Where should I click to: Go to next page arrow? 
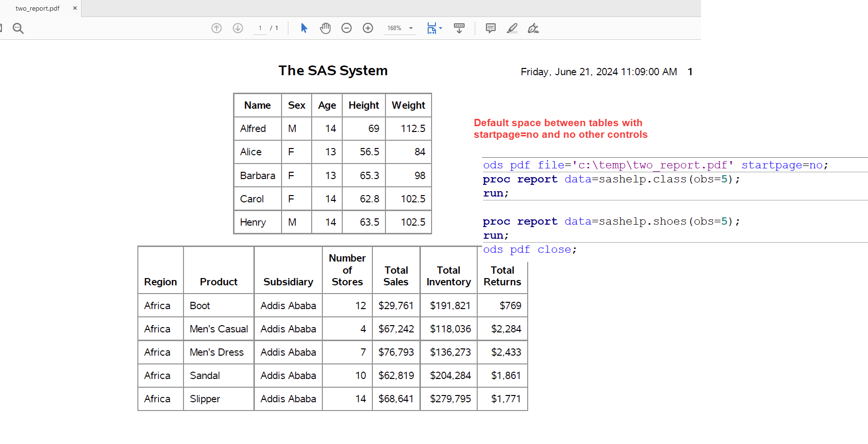click(238, 28)
